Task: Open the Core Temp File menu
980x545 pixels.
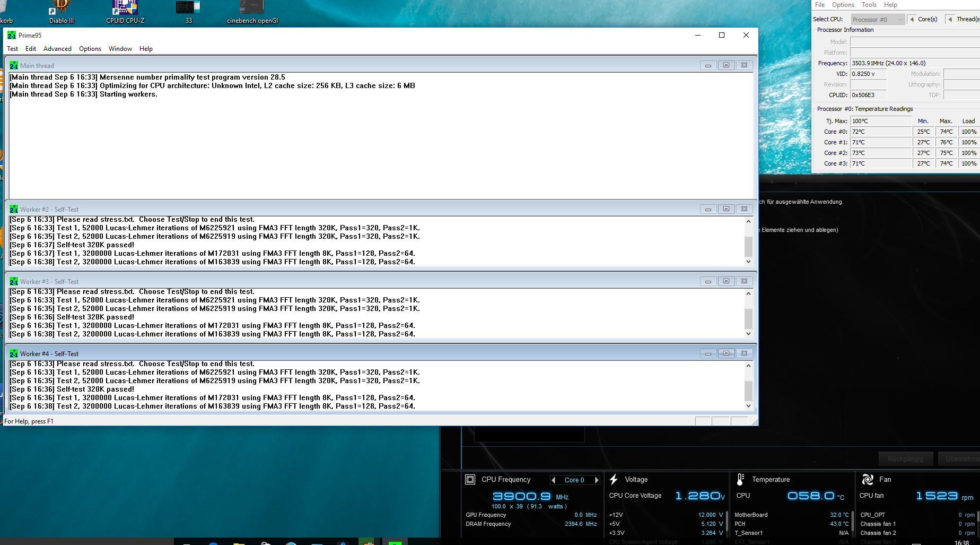Action: (820, 5)
